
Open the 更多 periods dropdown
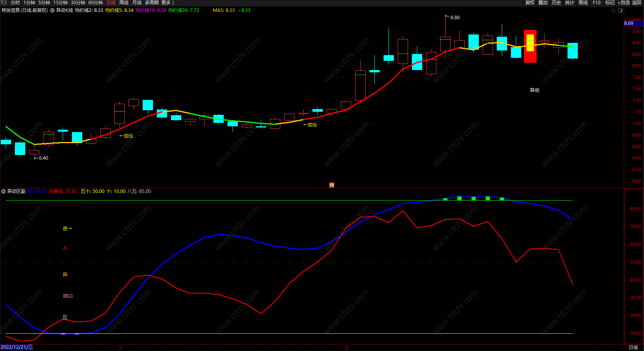(168, 3)
